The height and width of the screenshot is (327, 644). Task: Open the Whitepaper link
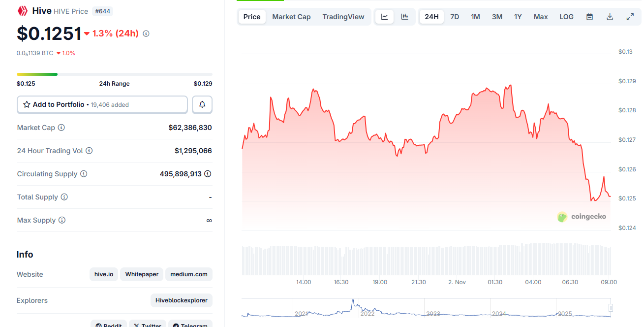pos(142,274)
